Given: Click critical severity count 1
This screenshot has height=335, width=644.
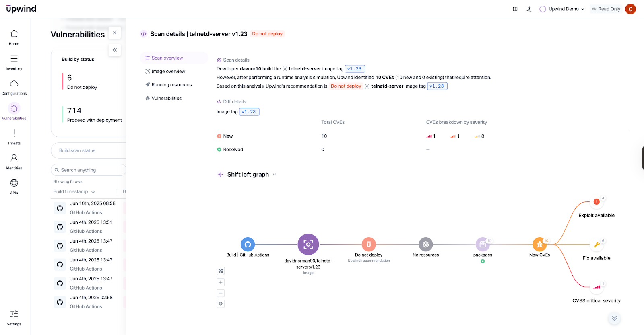Looking at the screenshot, I should coord(431,136).
